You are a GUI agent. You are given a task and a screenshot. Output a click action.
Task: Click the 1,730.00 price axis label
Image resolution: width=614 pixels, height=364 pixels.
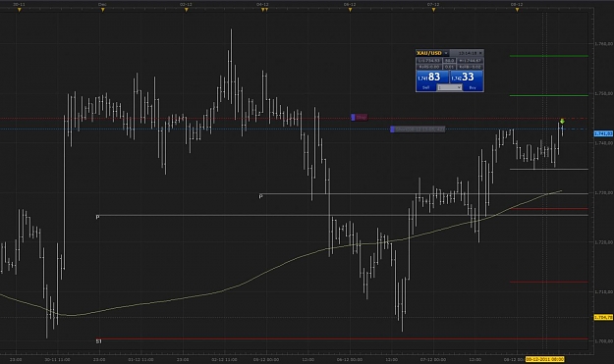coord(603,192)
